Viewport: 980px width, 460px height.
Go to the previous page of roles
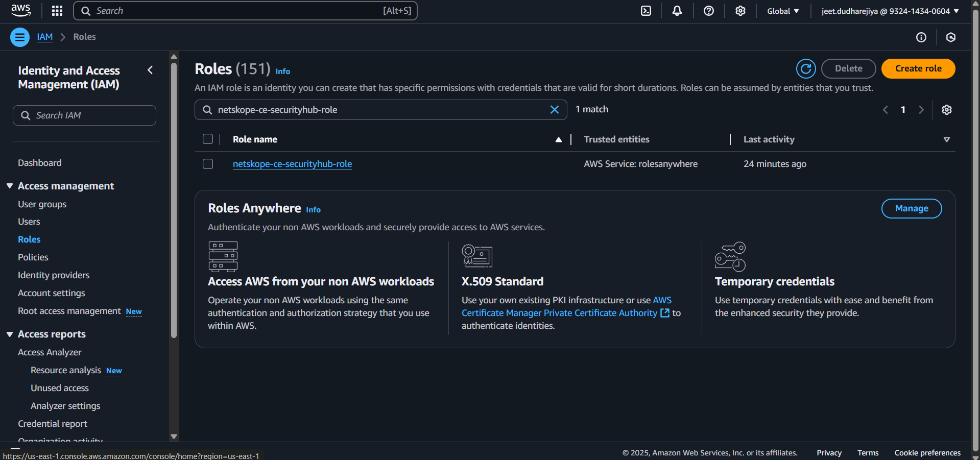coord(886,110)
